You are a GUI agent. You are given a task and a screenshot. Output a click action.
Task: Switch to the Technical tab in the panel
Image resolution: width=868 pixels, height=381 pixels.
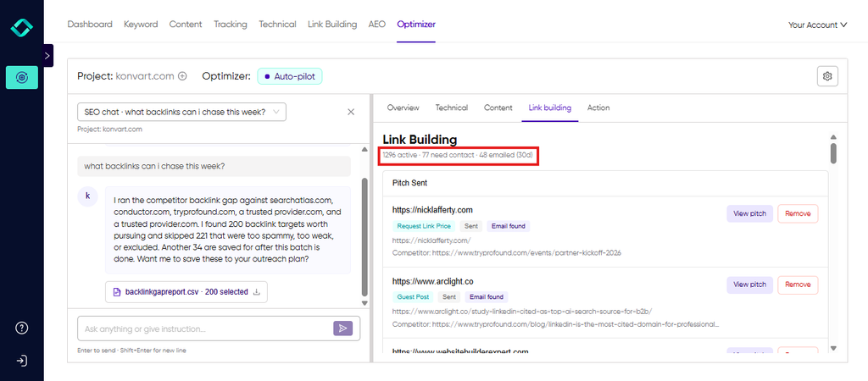pyautogui.click(x=452, y=108)
